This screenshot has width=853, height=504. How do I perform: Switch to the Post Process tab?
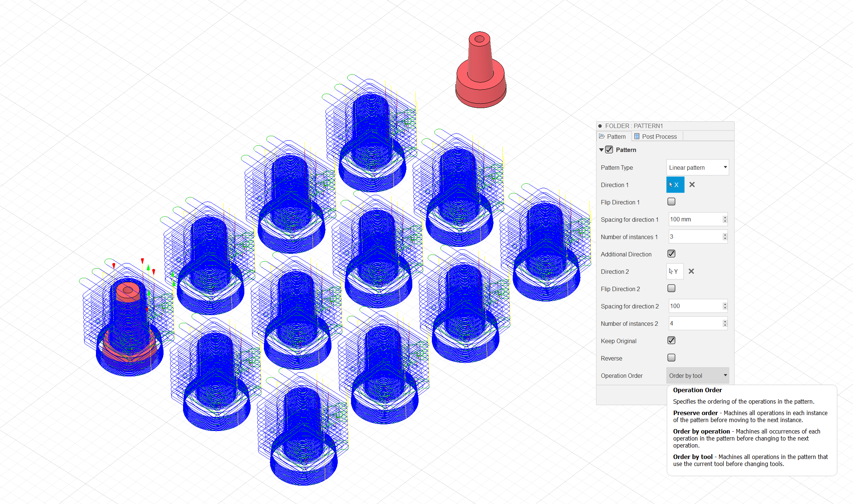[x=656, y=137]
